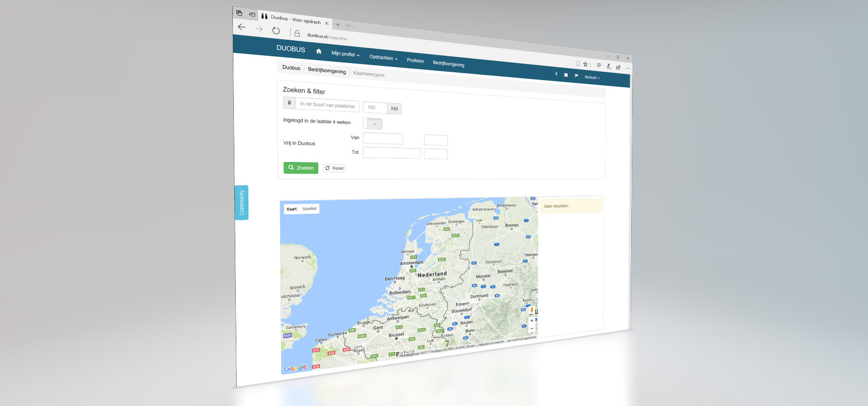Click the Tot date field
868x406 pixels.
coord(392,153)
